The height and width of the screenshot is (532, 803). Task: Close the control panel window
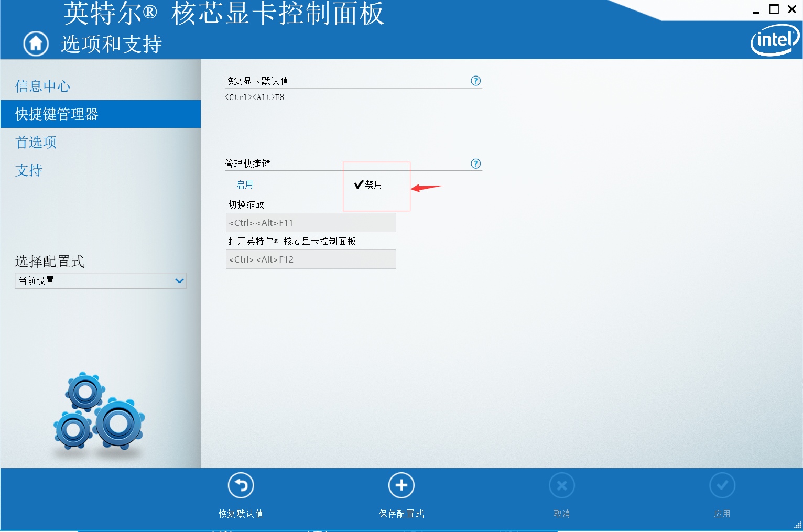pos(792,9)
